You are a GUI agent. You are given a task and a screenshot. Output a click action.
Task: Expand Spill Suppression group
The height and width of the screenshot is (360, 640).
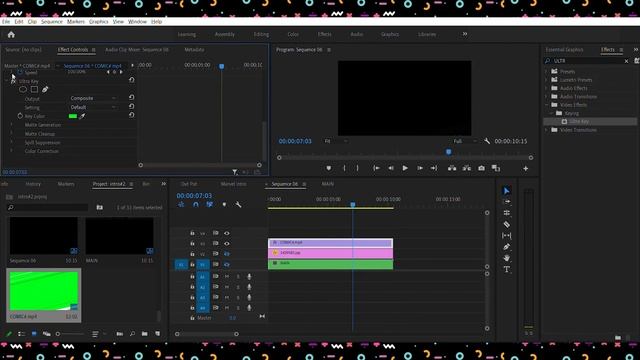[11, 142]
